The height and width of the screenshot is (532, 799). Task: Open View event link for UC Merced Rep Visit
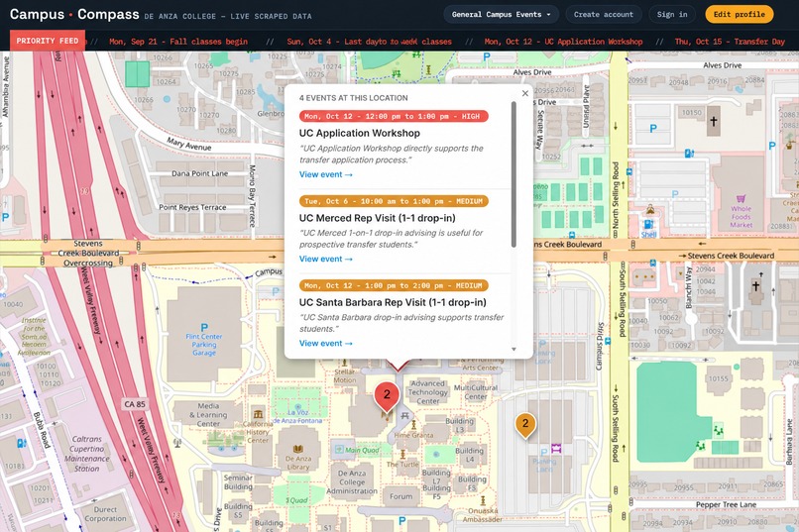tap(325, 260)
